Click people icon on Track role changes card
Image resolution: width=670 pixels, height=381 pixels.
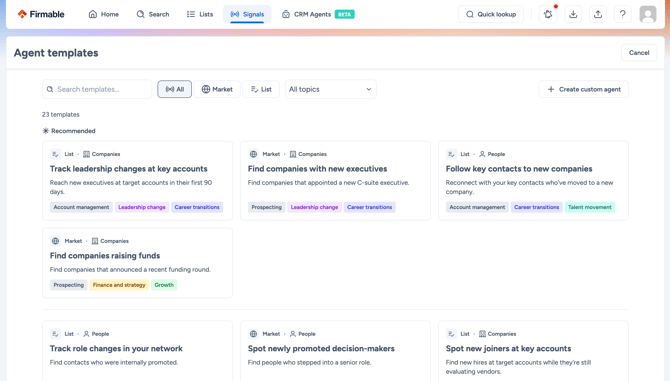[86, 334]
